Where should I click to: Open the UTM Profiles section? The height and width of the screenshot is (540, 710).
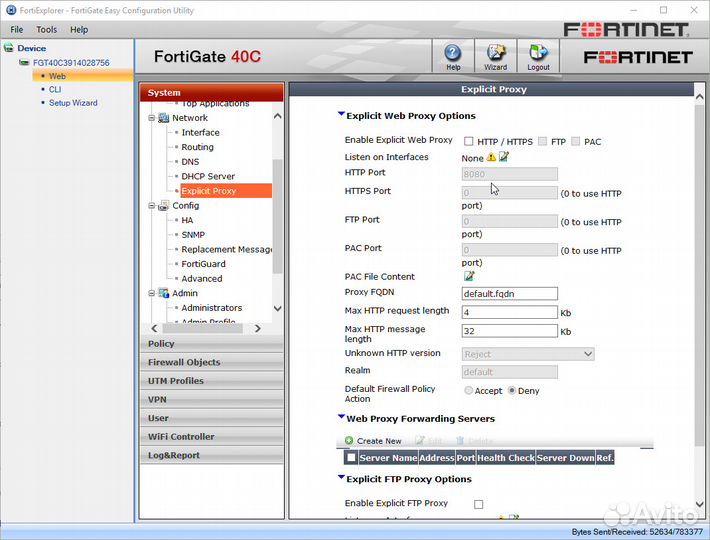211,381
